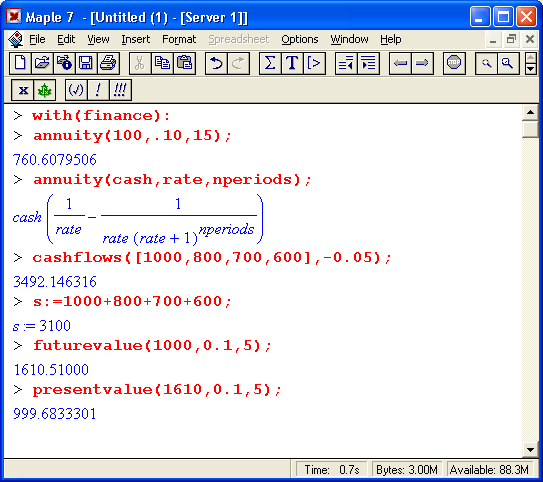The width and height of the screenshot is (543, 482).
Task: Open the Options menu
Action: click(x=300, y=39)
